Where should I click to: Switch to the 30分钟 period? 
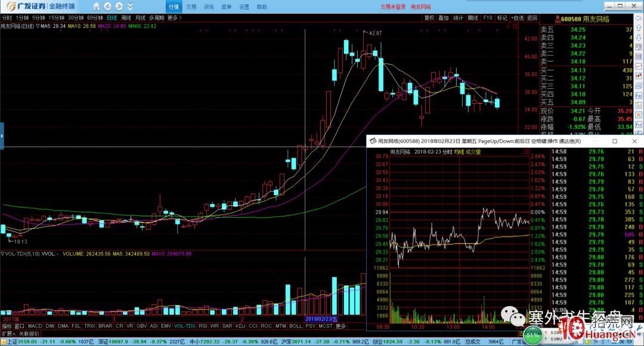76,18
